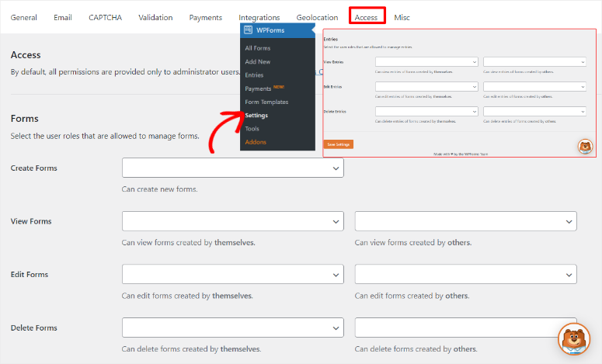
Task: Open the Integrations tab
Action: [259, 18]
